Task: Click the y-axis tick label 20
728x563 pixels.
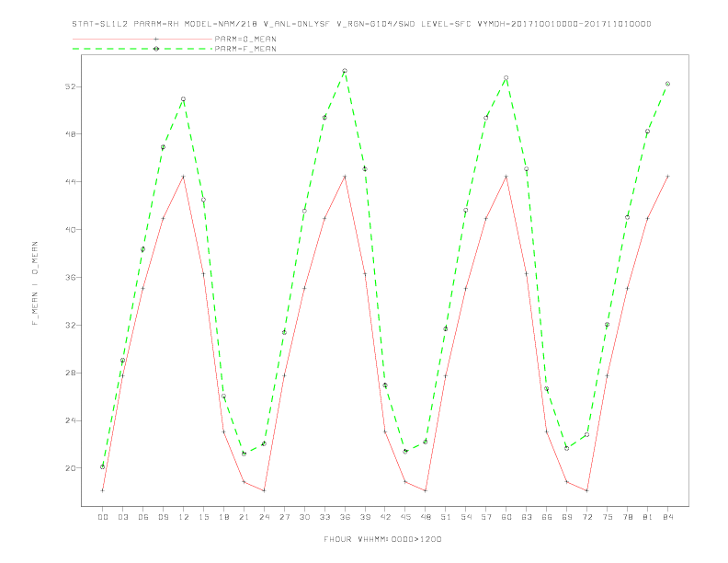Action: click(x=71, y=468)
